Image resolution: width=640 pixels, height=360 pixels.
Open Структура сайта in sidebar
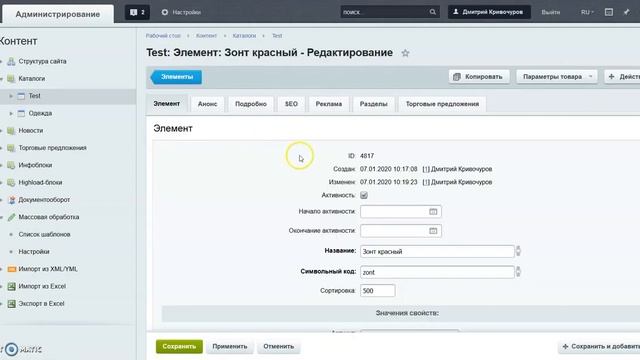(42, 61)
